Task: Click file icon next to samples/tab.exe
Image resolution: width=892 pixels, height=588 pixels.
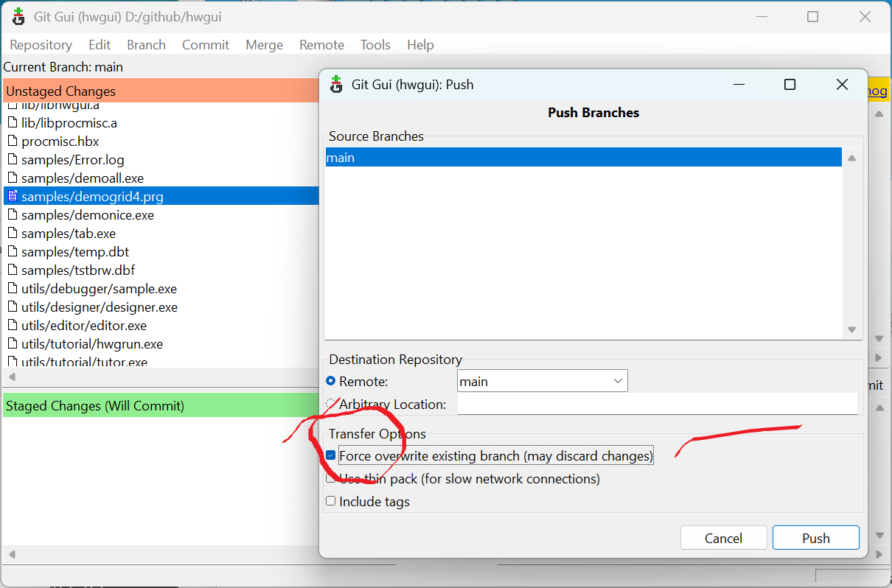Action: [13, 233]
